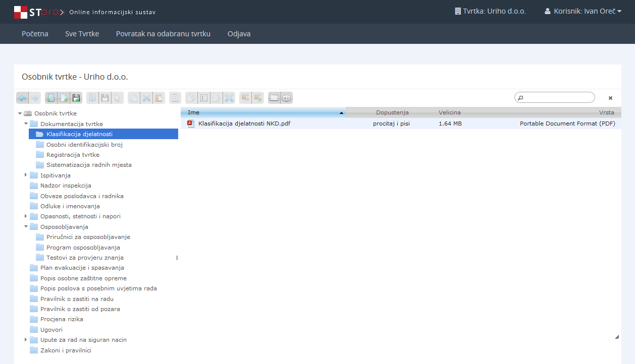Click the paste clipboard icon
635x364 pixels.
pos(159,98)
